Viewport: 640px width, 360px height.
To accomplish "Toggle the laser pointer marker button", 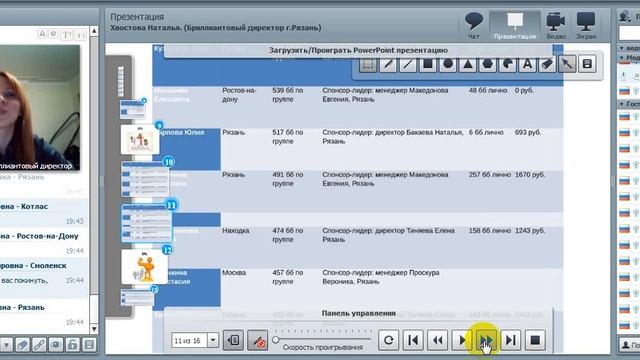I will [258, 340].
